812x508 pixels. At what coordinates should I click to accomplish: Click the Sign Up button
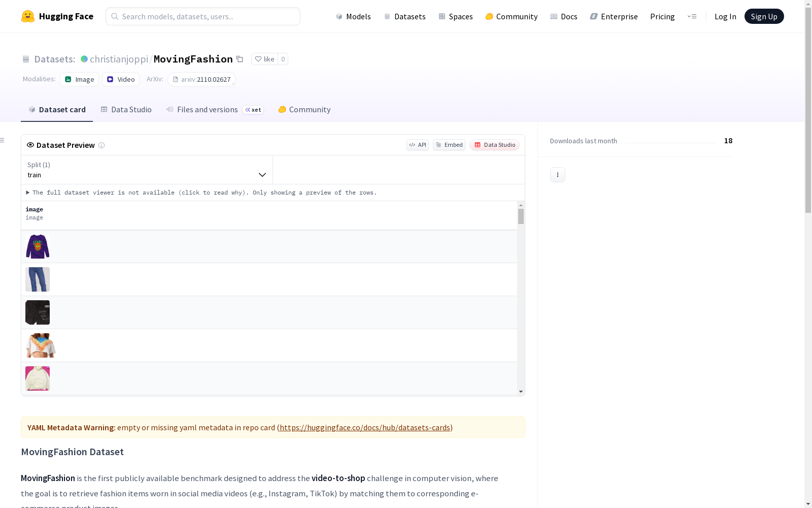pos(764,16)
